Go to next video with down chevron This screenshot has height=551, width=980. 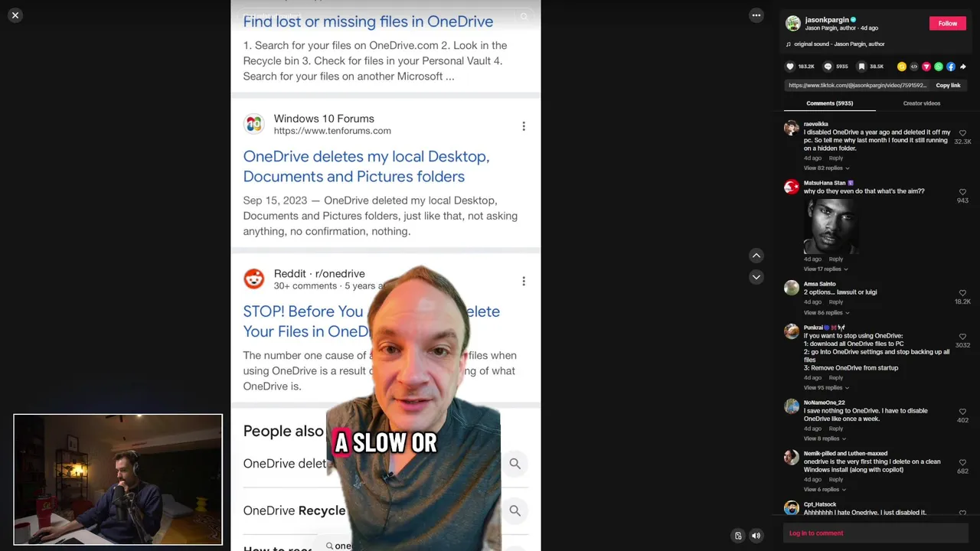pos(756,277)
